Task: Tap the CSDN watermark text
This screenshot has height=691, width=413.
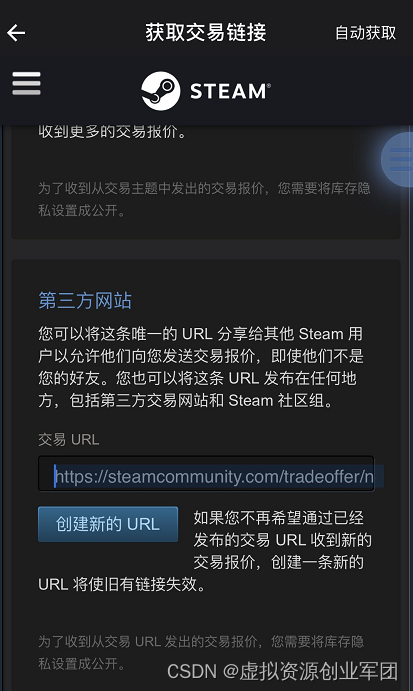Action: pos(283,671)
